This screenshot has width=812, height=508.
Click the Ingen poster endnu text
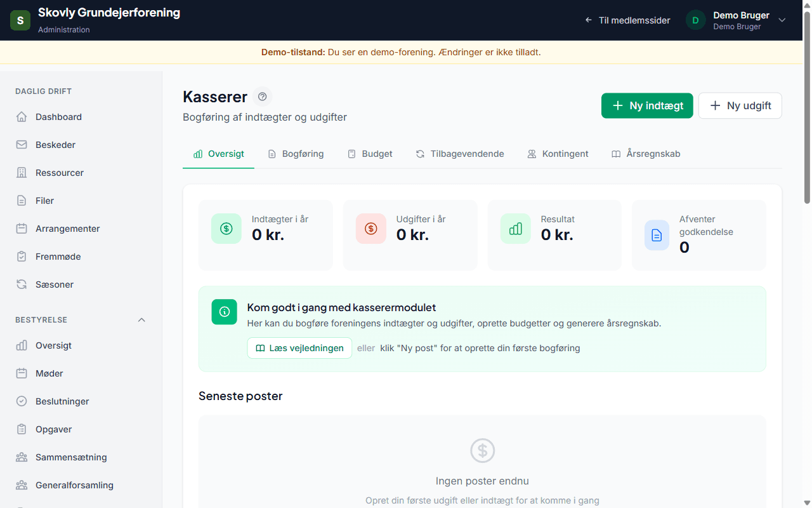tap(482, 481)
